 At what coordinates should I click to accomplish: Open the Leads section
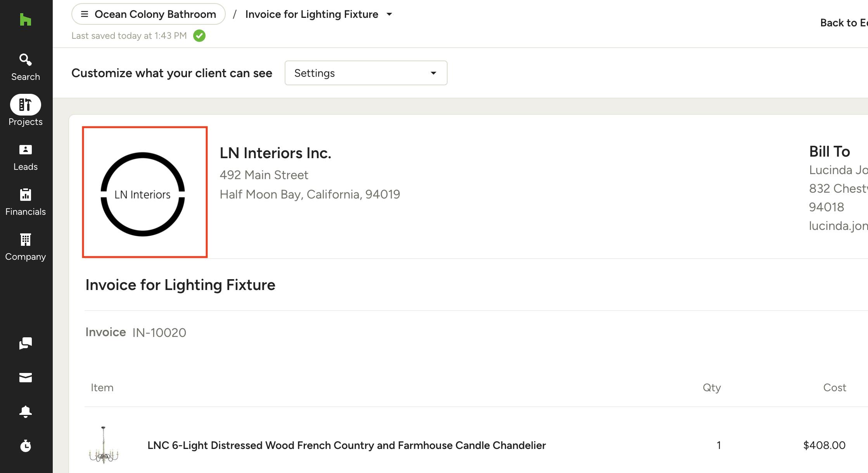coord(26,158)
